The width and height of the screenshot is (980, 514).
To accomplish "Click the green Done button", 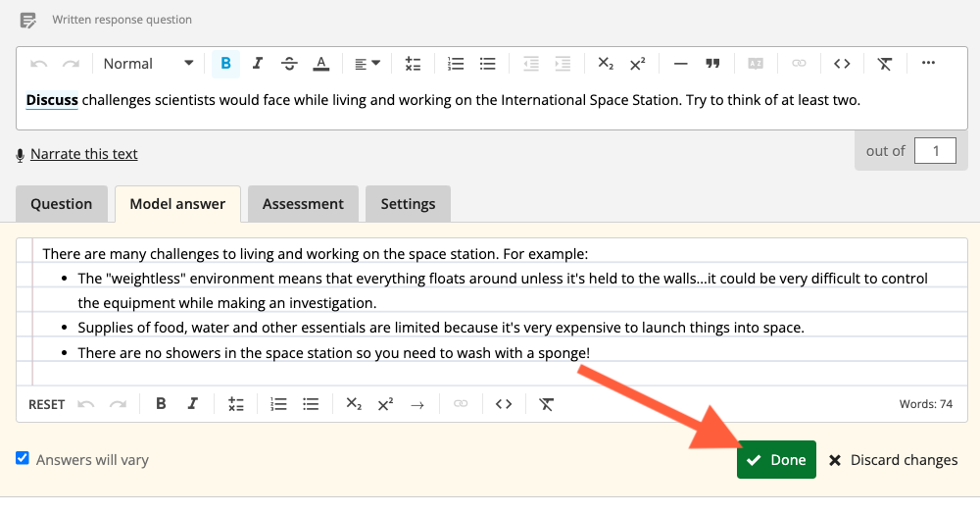I will coord(776,460).
